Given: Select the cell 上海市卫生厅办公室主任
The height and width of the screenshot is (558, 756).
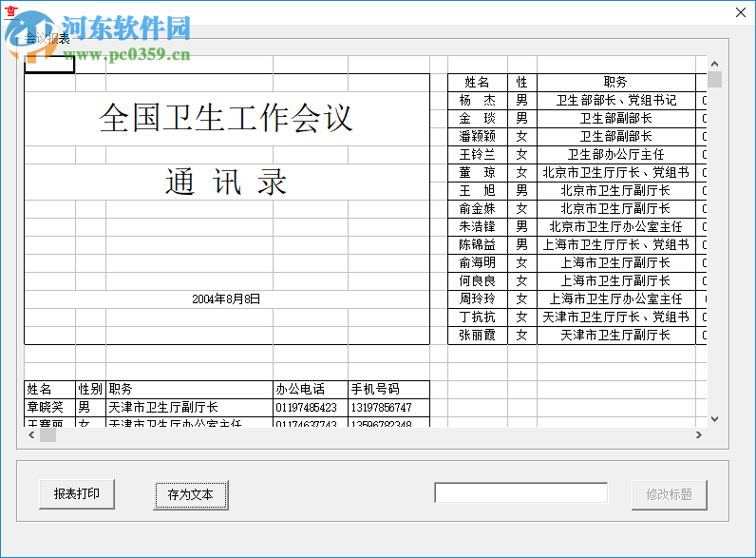Looking at the screenshot, I should pyautogui.click(x=616, y=298).
